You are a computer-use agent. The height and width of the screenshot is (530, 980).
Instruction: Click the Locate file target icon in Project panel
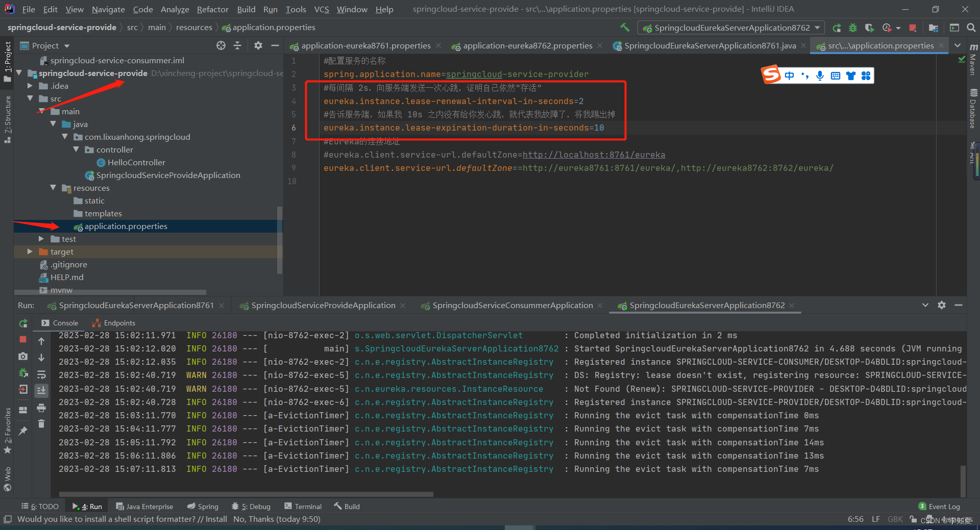tap(221, 45)
